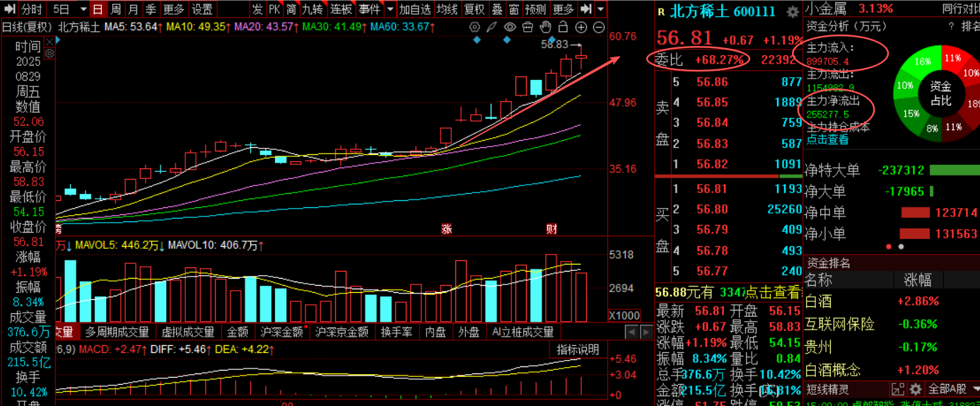Click the hand pan tool icon
The height and width of the screenshot is (406, 980).
pos(545,27)
